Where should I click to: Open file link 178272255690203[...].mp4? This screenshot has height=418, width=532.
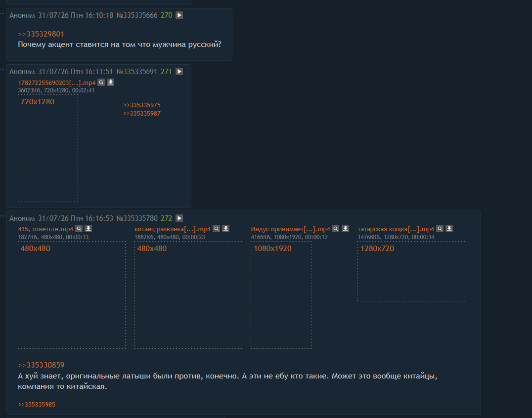click(x=57, y=83)
